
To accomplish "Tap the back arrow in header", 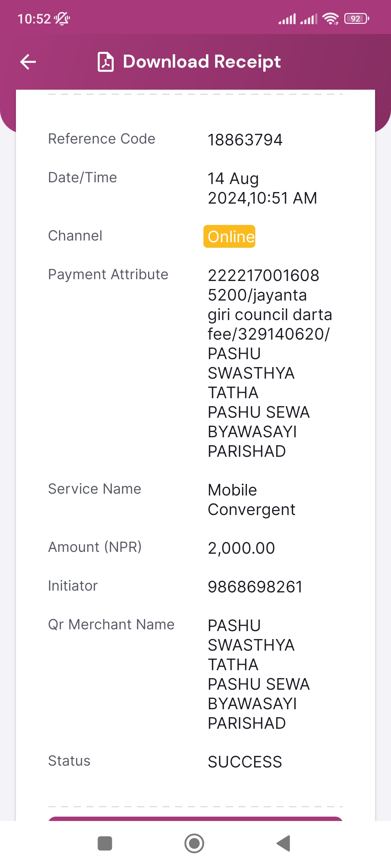I will pos(28,62).
